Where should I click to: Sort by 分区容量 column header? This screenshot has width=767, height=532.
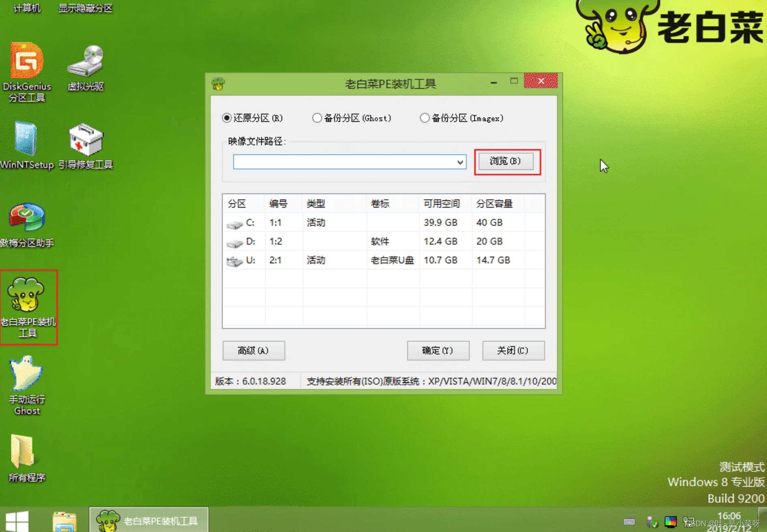(498, 204)
